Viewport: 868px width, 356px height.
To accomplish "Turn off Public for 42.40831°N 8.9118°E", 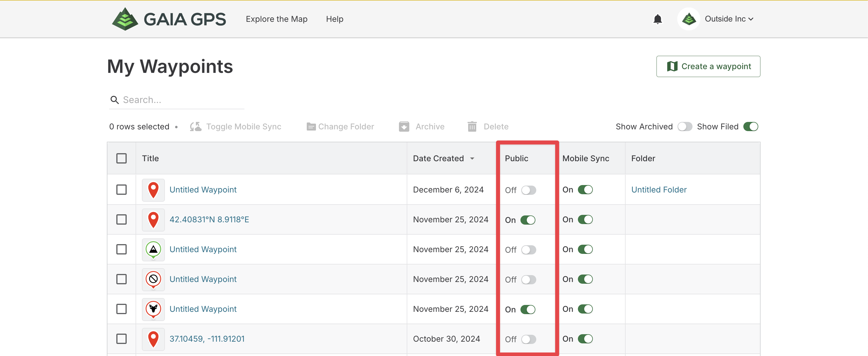I will click(528, 220).
